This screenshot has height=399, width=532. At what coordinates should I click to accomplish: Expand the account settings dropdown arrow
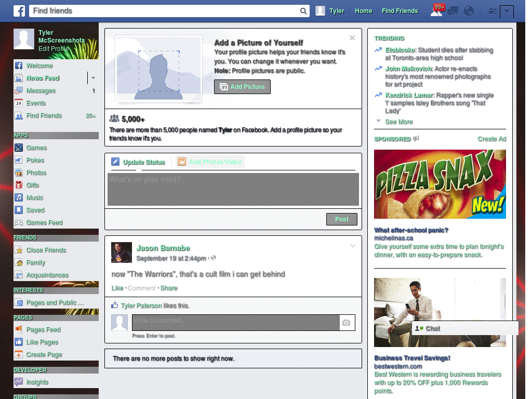coord(507,10)
